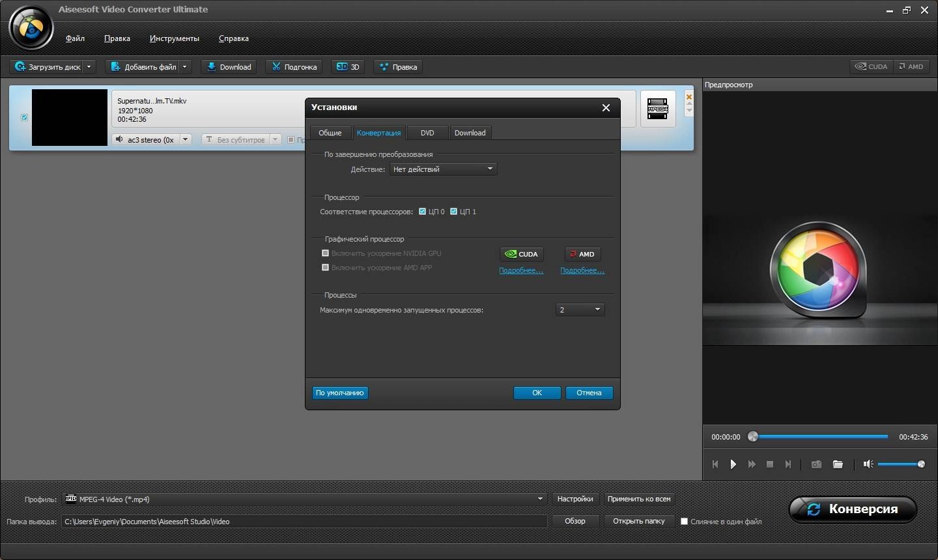
Task: Open the Действие dropdown (Нет действий)
Action: (x=444, y=169)
